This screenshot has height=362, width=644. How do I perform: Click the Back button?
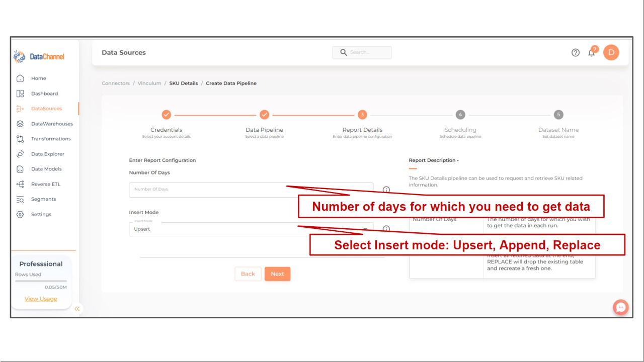pyautogui.click(x=248, y=274)
